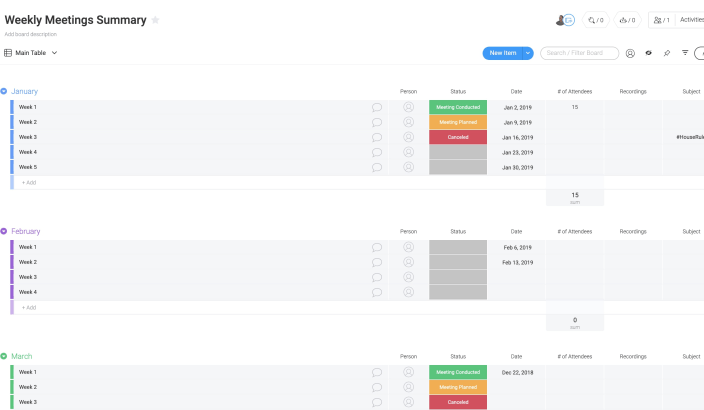Open conversation for February Week 4
This screenshot has height=410, width=704.
pos(377,292)
